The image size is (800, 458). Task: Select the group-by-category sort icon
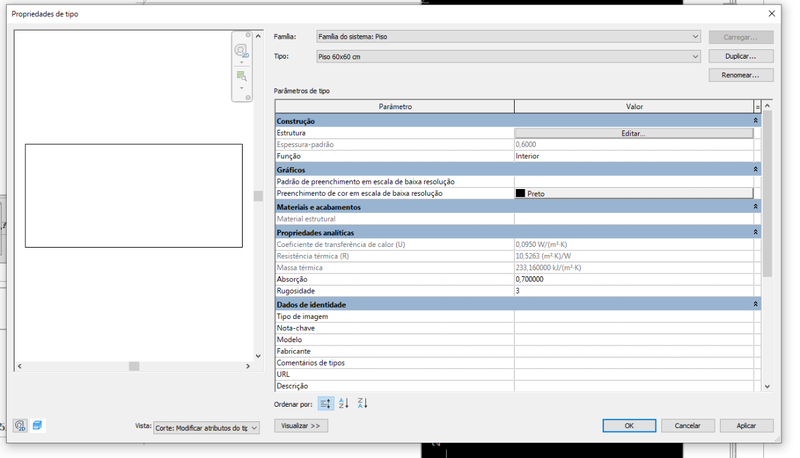325,403
